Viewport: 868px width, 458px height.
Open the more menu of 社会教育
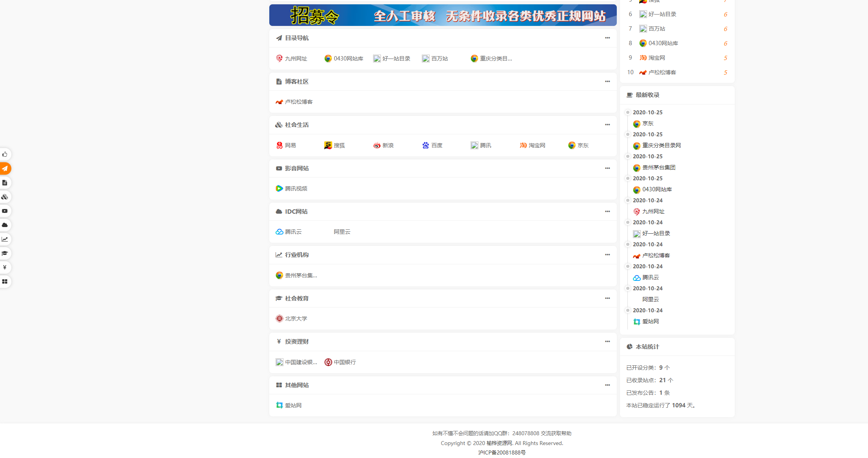coord(607,298)
